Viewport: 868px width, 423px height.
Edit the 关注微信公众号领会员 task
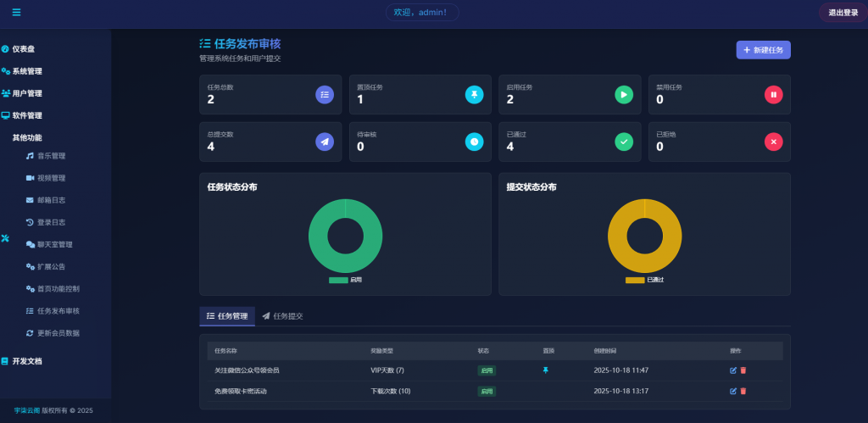click(x=733, y=370)
